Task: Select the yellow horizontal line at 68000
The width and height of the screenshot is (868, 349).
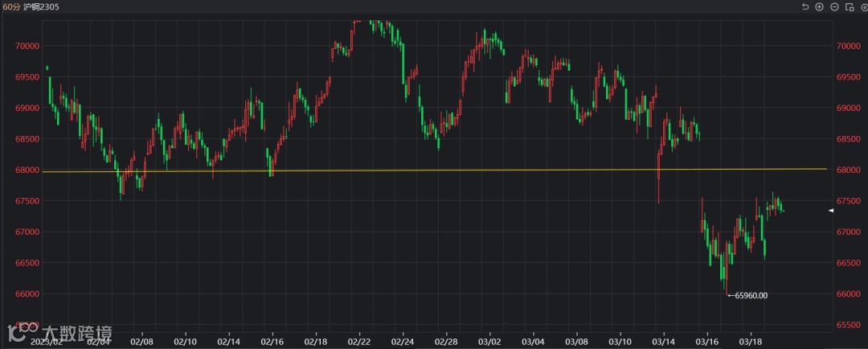Action: [434, 170]
